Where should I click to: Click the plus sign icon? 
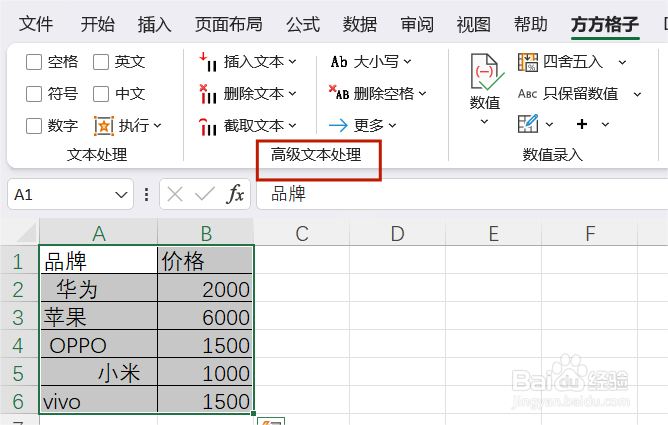(x=582, y=124)
